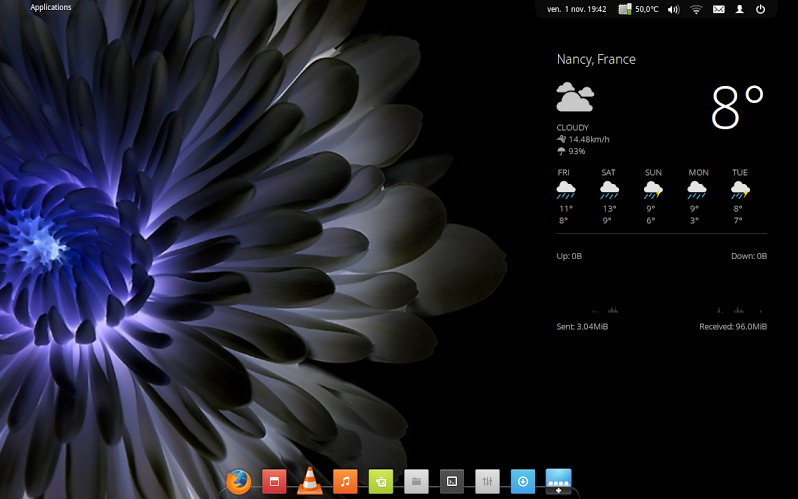Open the red Calendar dock app
798x499 pixels.
tap(274, 481)
